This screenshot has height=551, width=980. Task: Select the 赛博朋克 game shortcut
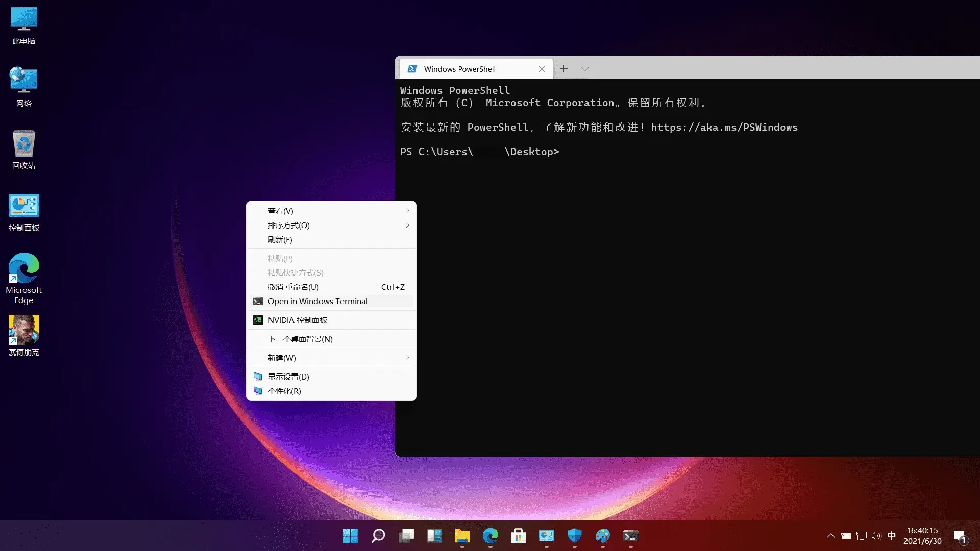(x=23, y=336)
